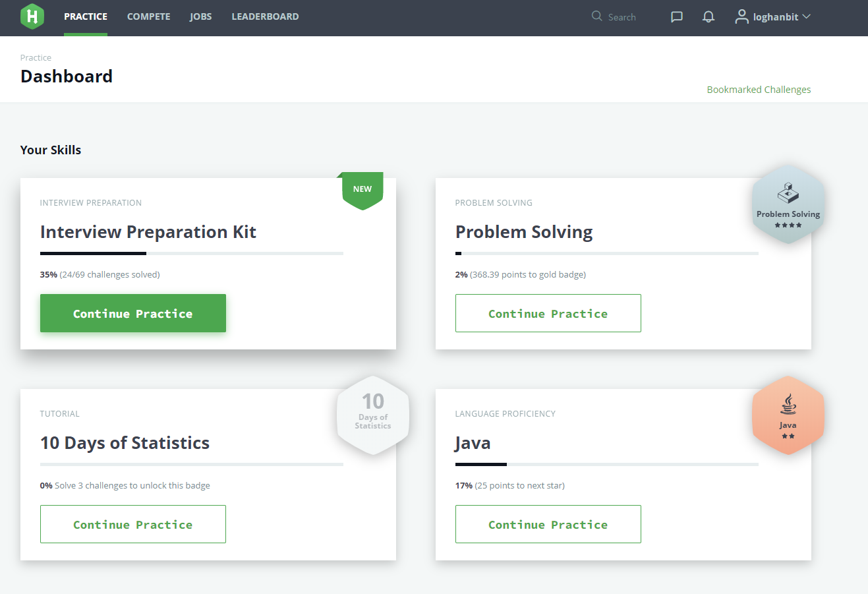Viewport: 868px width, 594px height.
Task: Go to the Jobs tab
Action: tap(201, 16)
